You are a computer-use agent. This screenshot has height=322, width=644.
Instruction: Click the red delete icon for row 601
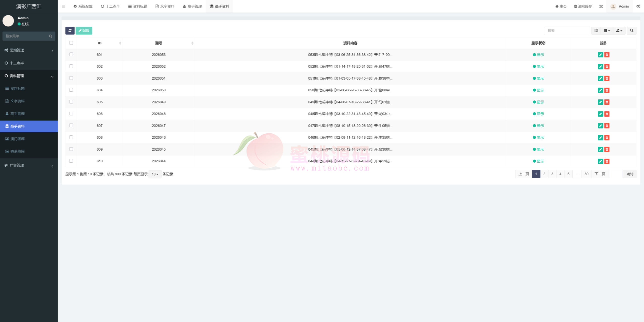607,55
